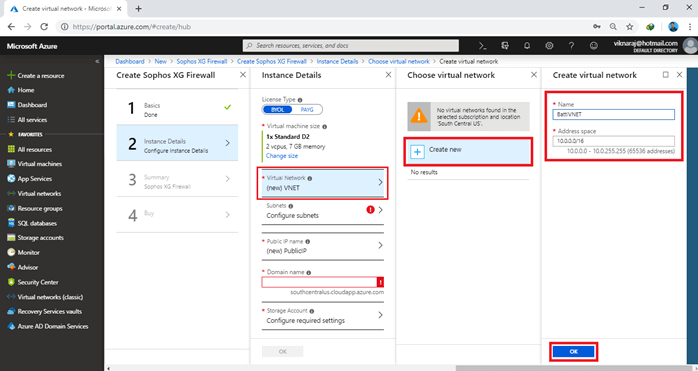
Task: Click the Azure search resources box
Action: [x=351, y=45]
